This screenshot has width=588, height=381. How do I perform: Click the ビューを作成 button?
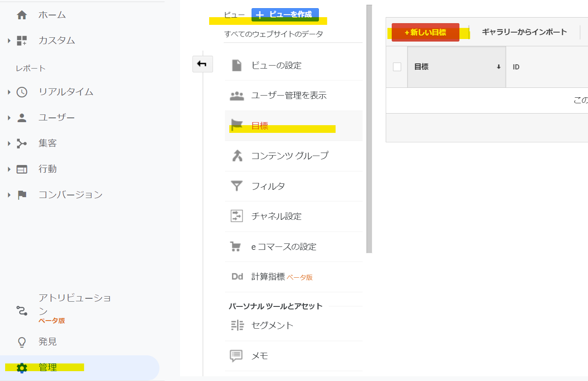(285, 15)
